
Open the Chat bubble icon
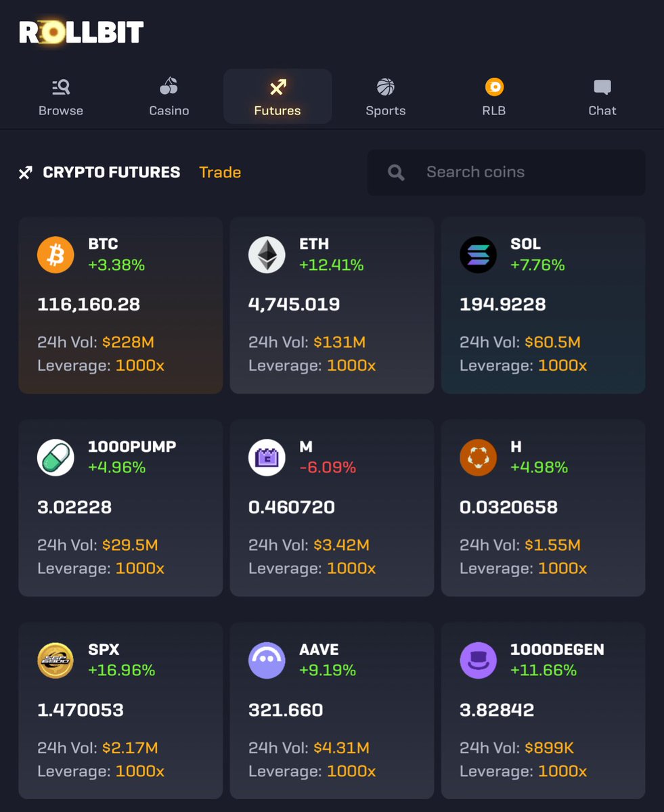tap(602, 87)
